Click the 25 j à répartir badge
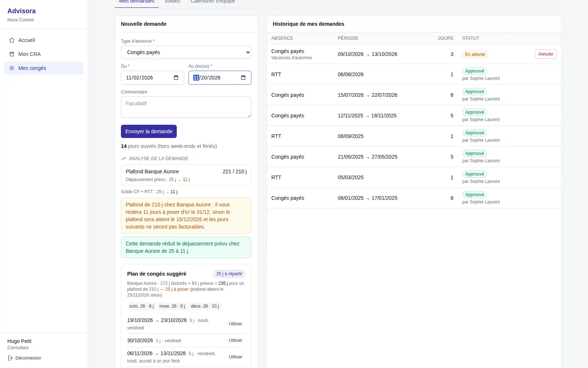The height and width of the screenshot is (368, 588). tap(229, 274)
